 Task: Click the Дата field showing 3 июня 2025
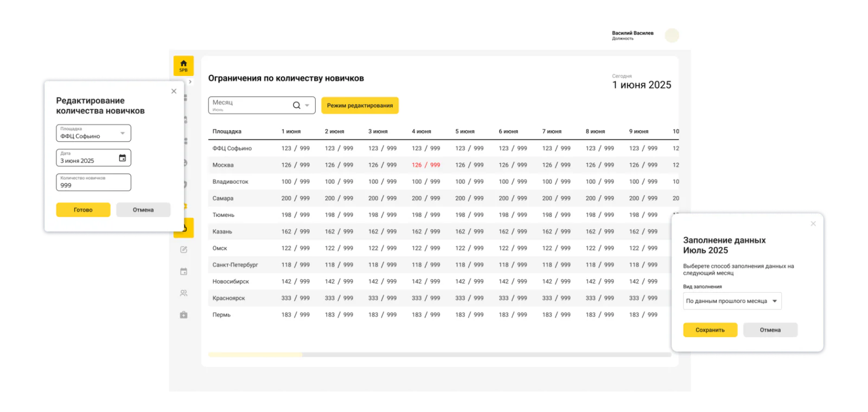tap(93, 158)
